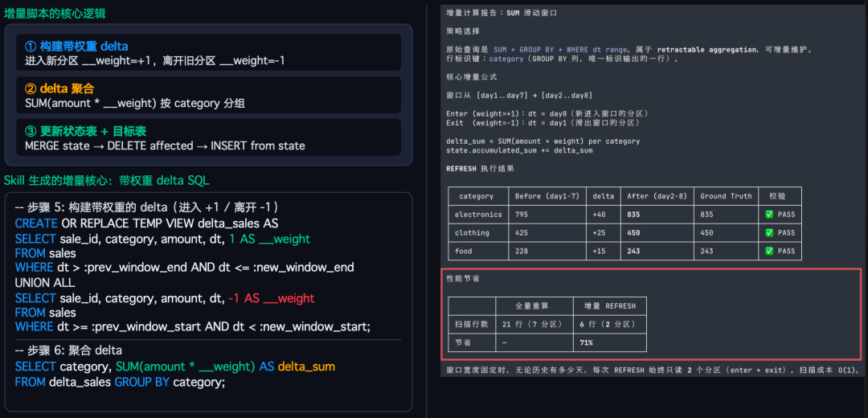This screenshot has width=868, height=418.
Task: Click the "After (day2-8)" column header
Action: coord(657,196)
